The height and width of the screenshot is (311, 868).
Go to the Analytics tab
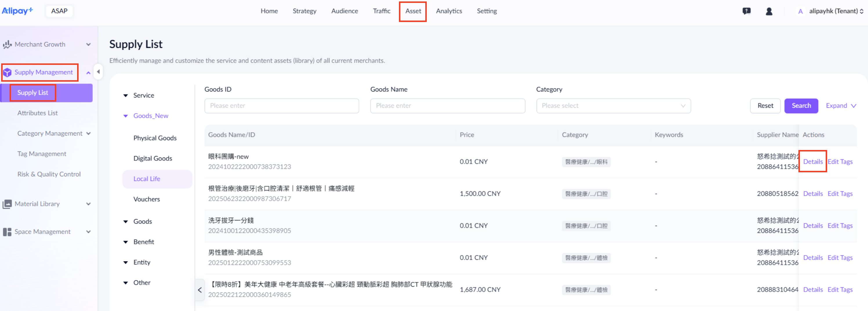click(x=449, y=11)
